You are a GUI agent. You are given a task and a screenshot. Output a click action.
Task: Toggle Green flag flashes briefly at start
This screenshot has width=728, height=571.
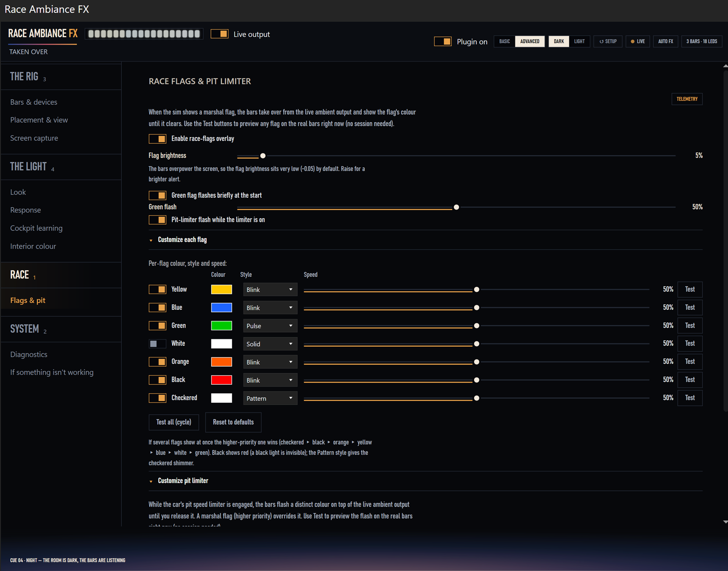point(157,196)
